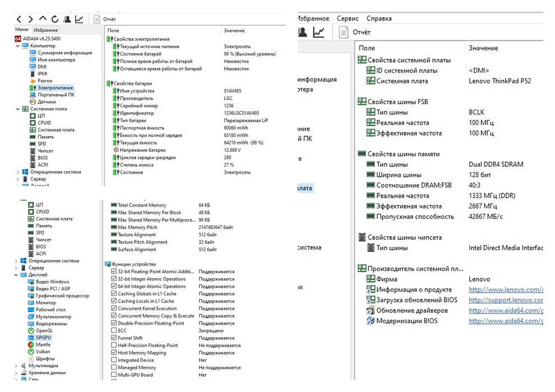
Task: Open the Мультимонитор tree item
Action: (53, 317)
